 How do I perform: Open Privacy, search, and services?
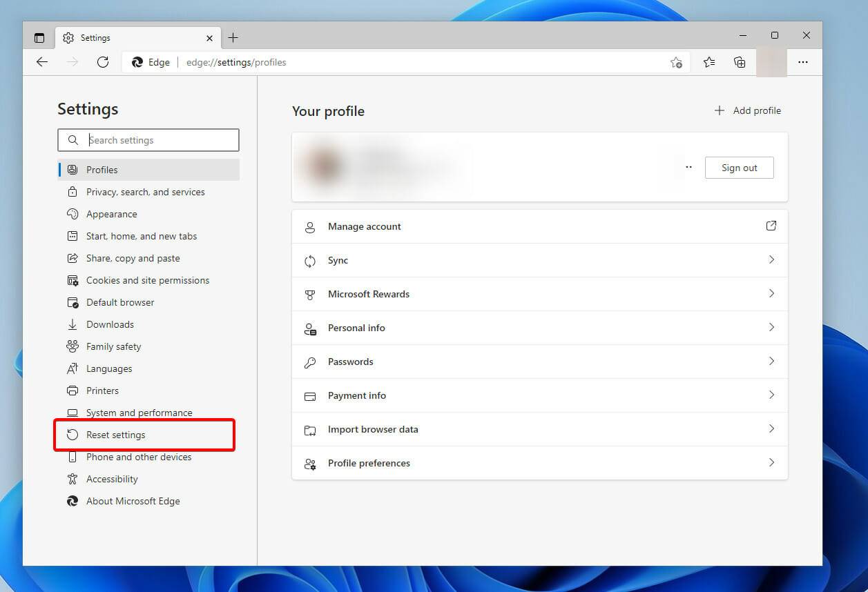coord(148,192)
